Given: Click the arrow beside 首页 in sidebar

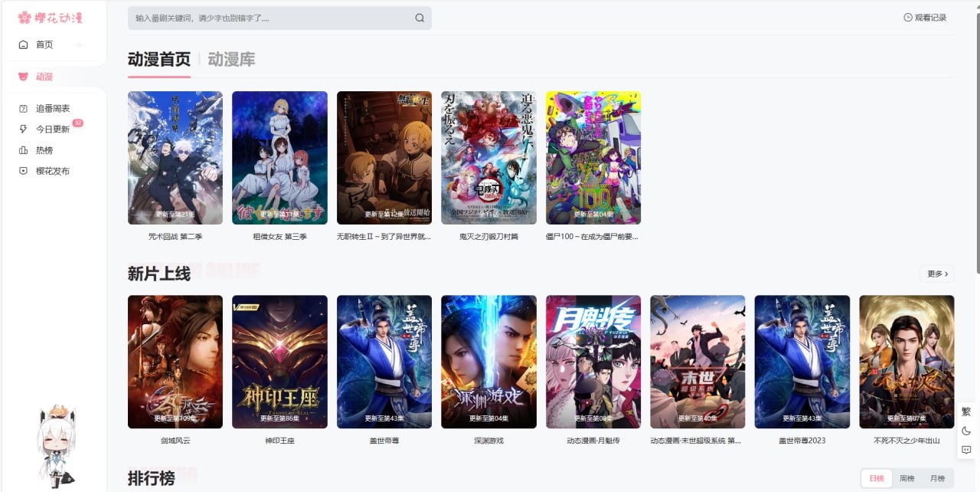Looking at the screenshot, I should click(x=78, y=44).
